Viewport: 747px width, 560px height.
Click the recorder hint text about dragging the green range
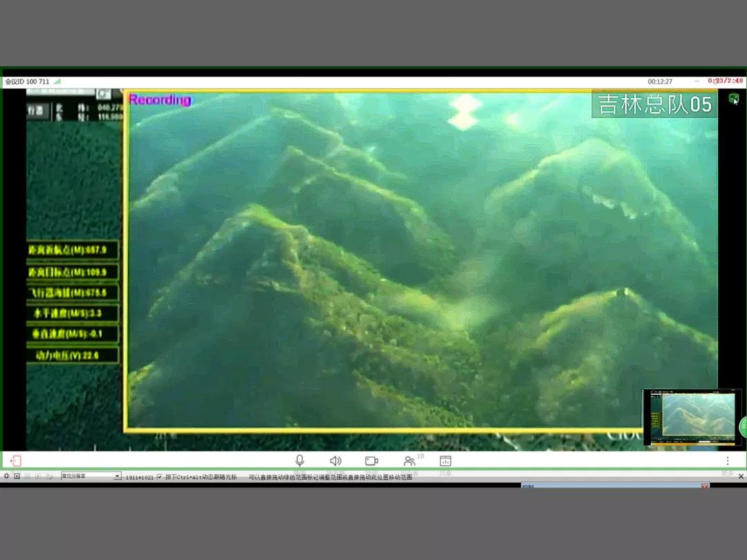coord(330,477)
